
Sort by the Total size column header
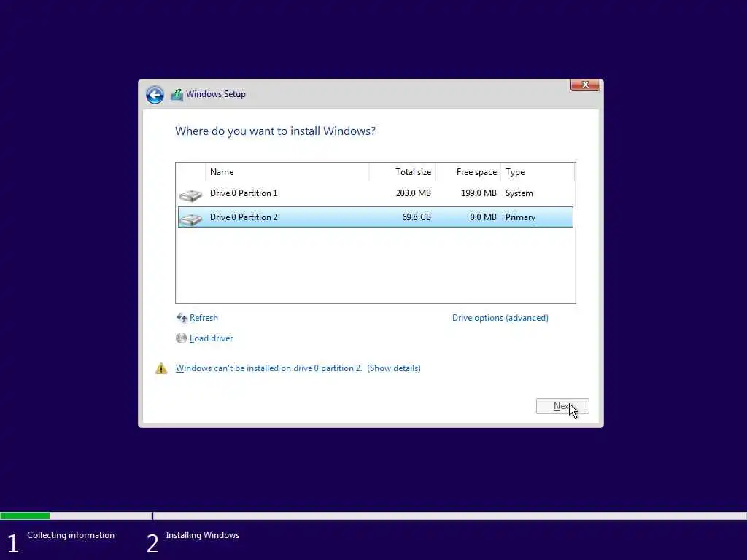tap(402, 172)
